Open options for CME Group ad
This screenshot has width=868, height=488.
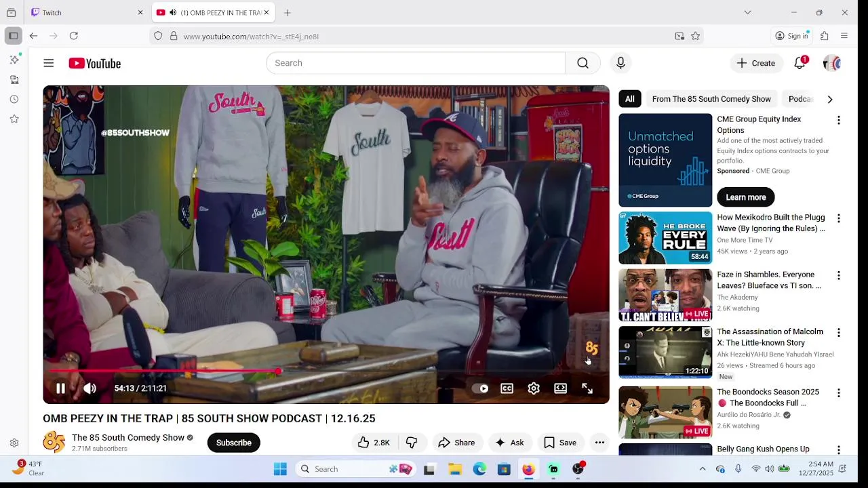839,120
